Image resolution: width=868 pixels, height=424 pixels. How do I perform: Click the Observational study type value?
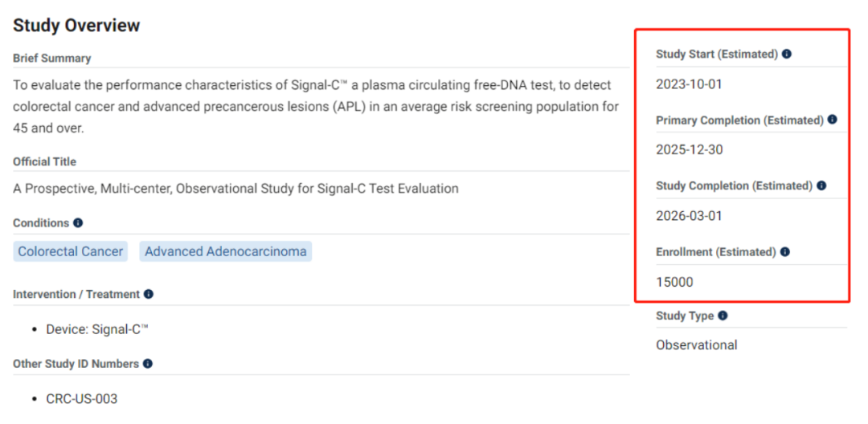697,344
